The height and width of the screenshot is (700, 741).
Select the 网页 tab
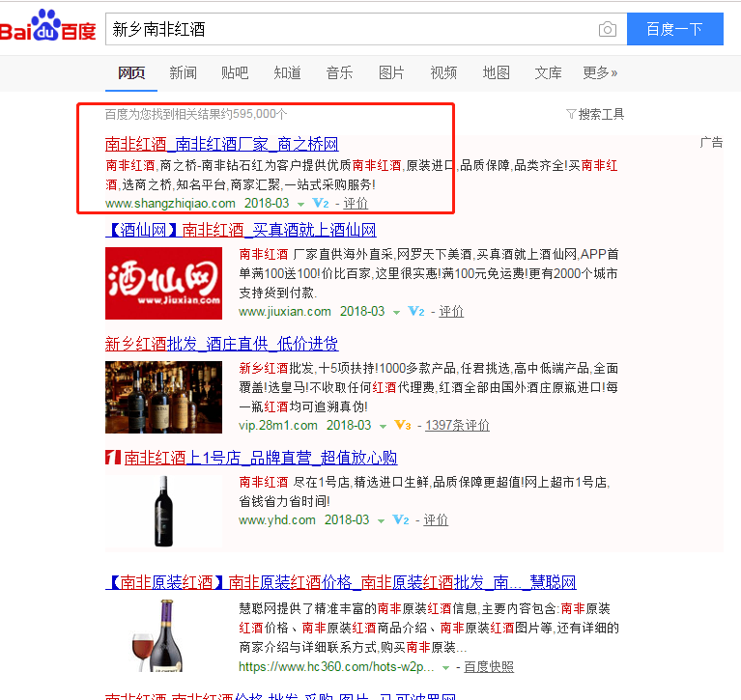tap(131, 72)
